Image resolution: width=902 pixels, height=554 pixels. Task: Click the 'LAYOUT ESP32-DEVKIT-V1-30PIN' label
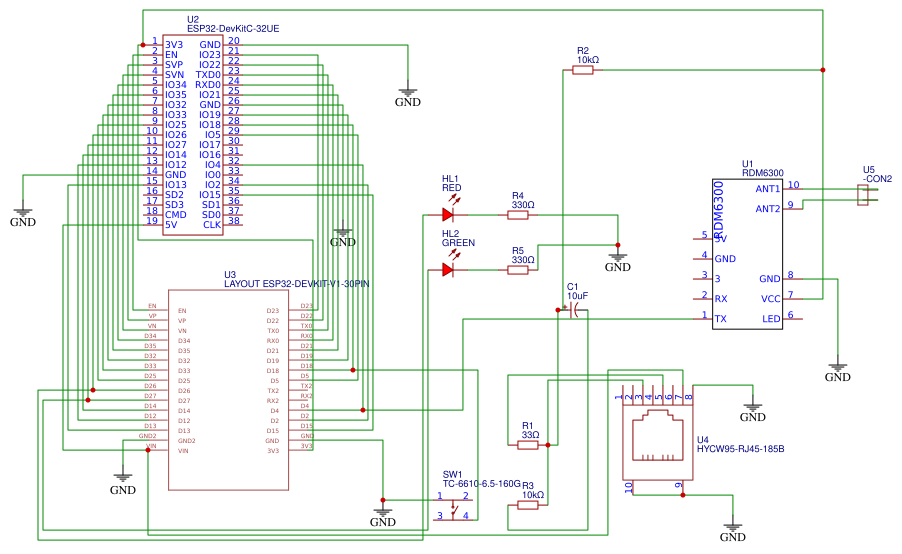coord(296,284)
